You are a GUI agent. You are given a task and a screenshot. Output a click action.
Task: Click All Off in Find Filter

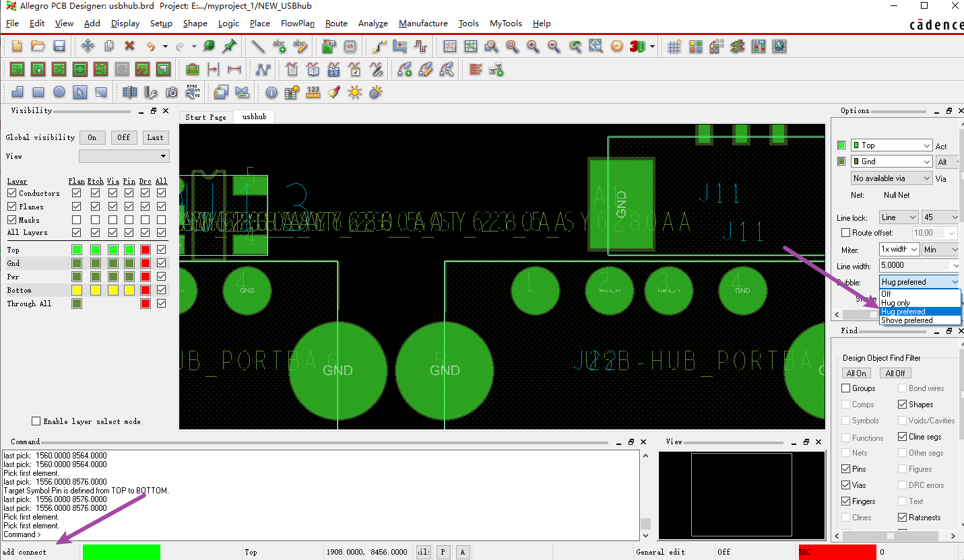click(895, 373)
